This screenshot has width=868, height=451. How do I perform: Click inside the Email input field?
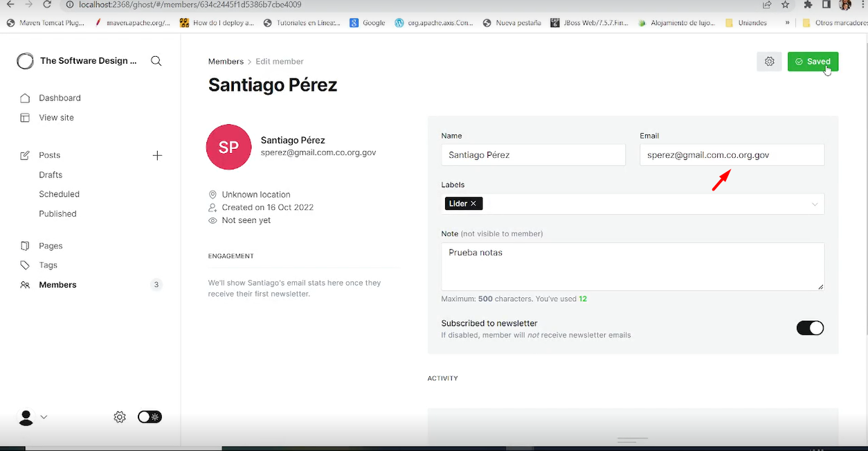(732, 154)
